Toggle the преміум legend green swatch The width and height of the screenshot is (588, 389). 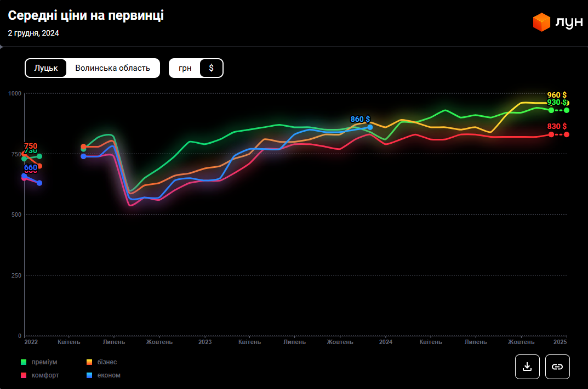pyautogui.click(x=24, y=362)
